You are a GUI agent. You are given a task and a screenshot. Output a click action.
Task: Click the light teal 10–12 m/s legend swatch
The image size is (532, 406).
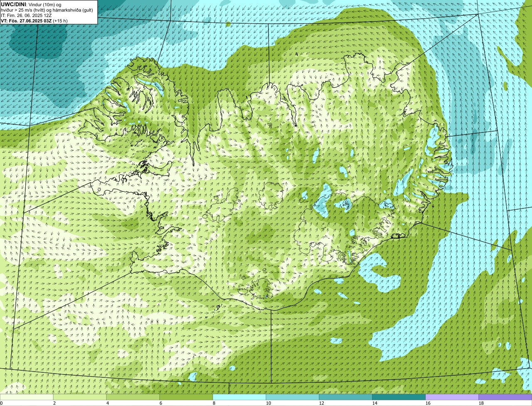click(293, 397)
